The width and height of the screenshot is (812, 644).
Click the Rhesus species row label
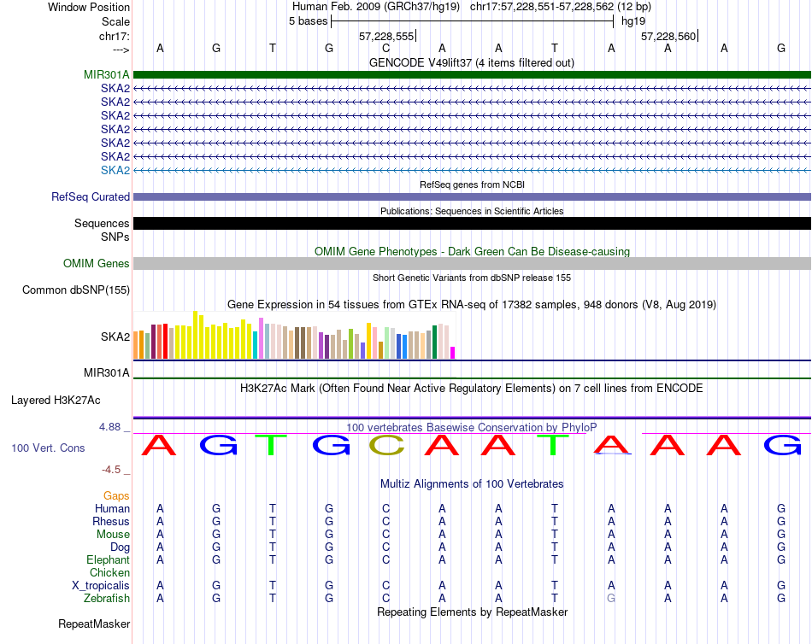coord(111,521)
